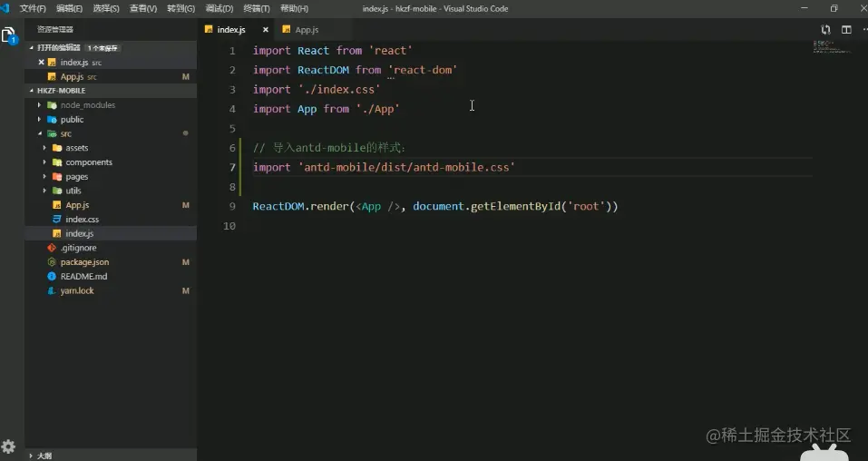Collapse the src folder arrow
868x461 pixels.
(x=40, y=133)
